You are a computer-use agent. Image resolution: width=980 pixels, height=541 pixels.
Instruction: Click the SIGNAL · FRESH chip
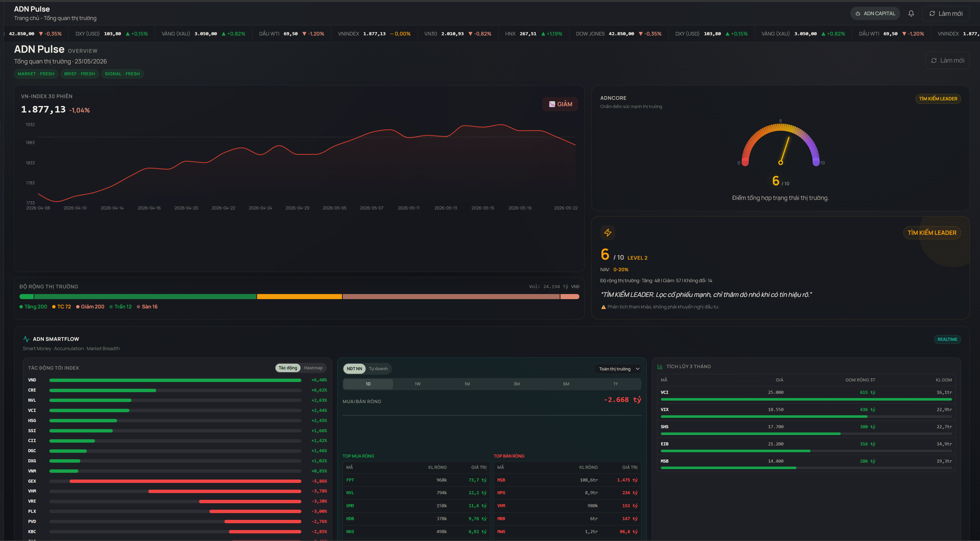[x=122, y=74]
